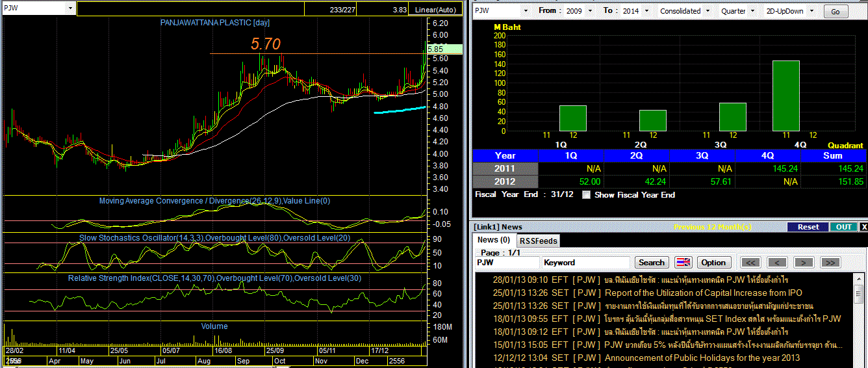Click the 52.00 value for 2012 1Q
The height and width of the screenshot is (368, 868).
coord(591,181)
